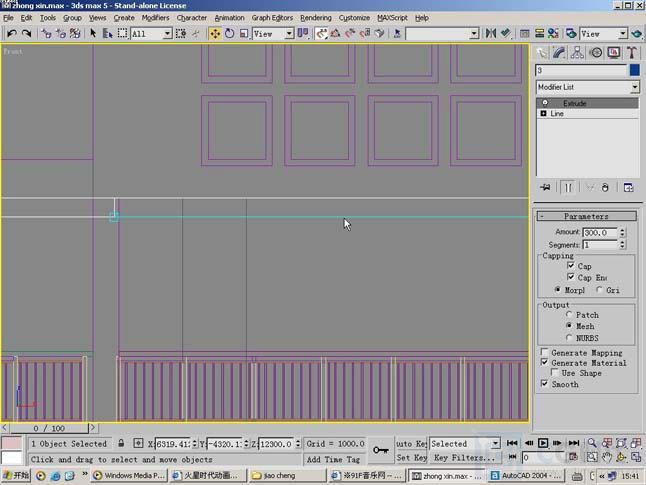The width and height of the screenshot is (646, 485).
Task: Open Select by Name tool
Action: pos(107,33)
